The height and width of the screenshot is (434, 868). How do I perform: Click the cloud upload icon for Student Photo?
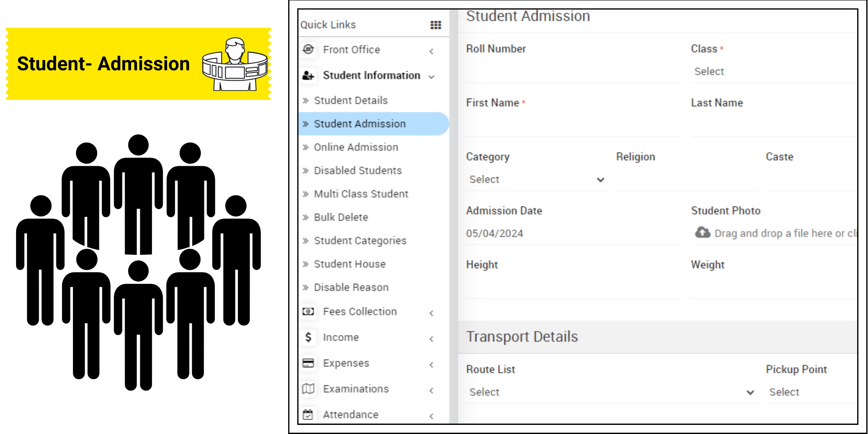pos(701,233)
